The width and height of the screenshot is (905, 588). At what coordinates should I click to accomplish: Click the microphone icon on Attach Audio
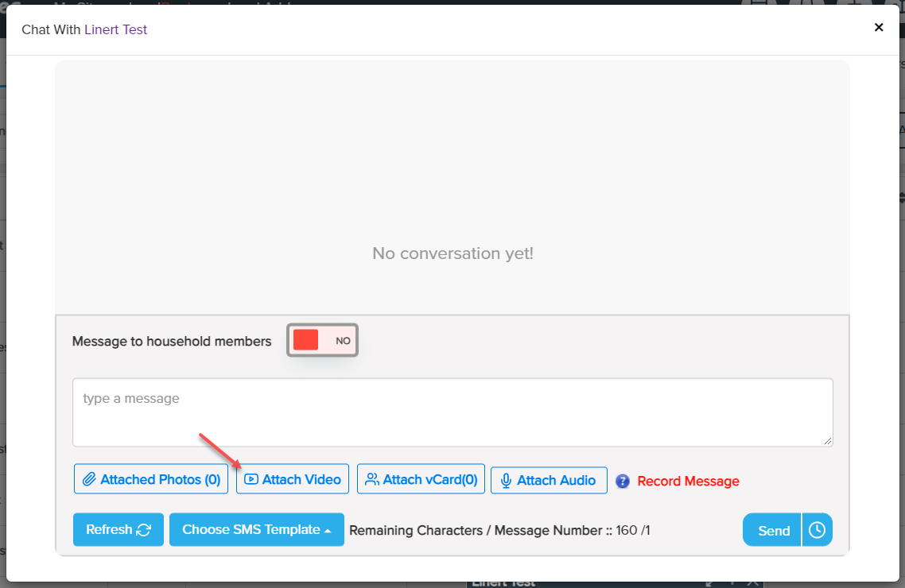pyautogui.click(x=506, y=481)
